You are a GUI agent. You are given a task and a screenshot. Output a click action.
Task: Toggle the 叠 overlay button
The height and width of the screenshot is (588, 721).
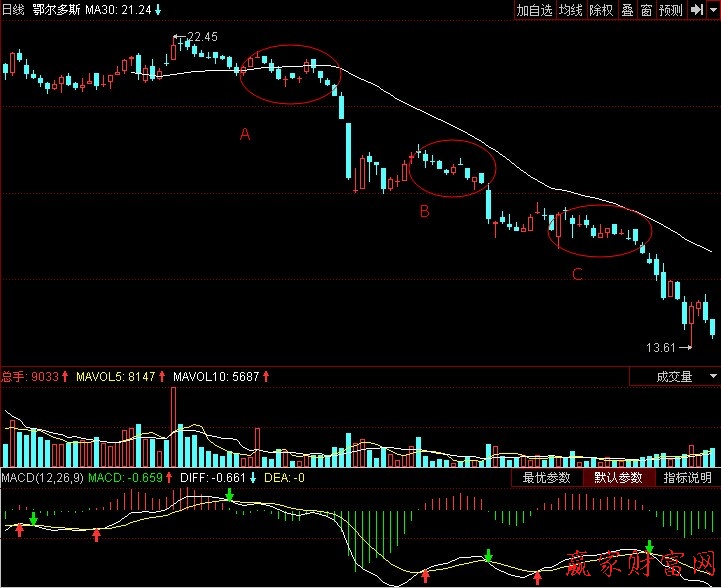[627, 10]
